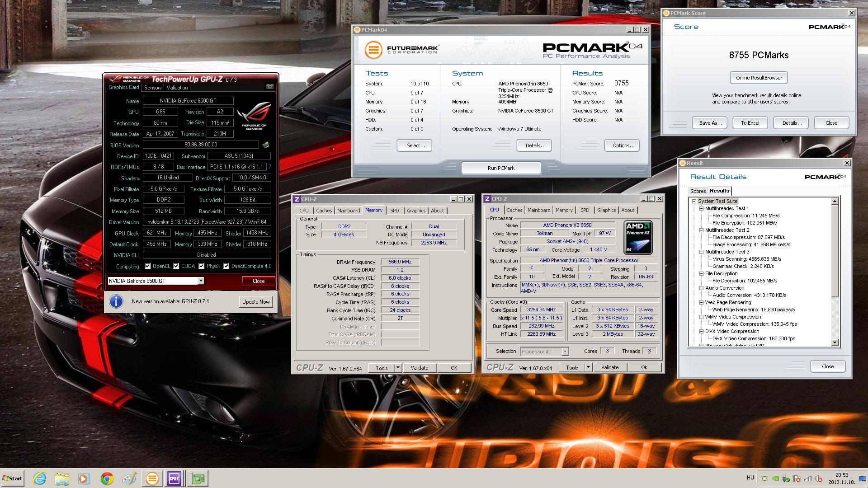Click the Action Center flag tray icon
The image size is (868, 488).
point(797,479)
